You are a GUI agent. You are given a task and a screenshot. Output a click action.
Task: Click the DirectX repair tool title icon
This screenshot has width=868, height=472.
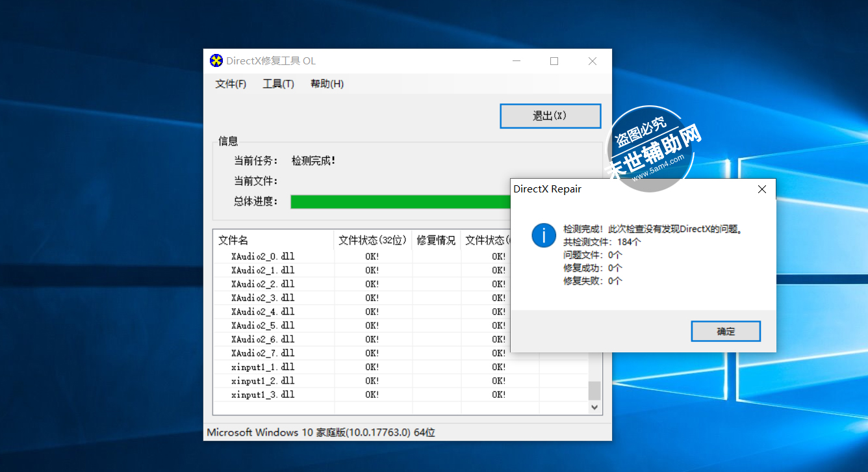click(x=216, y=61)
